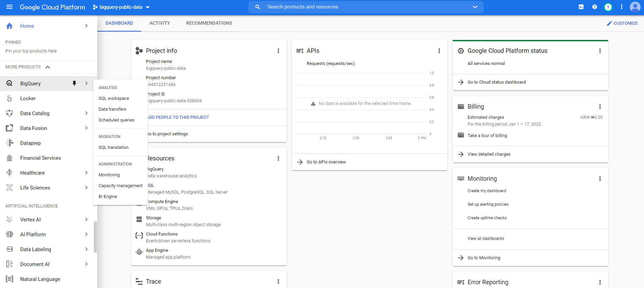Image resolution: width=644 pixels, height=288 pixels.
Task: Open Project info card options menu
Action: pyautogui.click(x=278, y=51)
